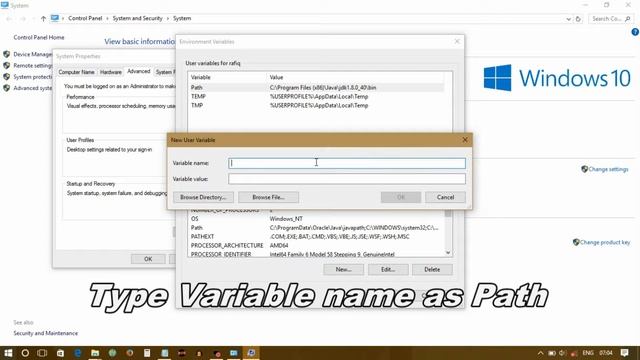Screen dimensions: 640x360
Task: Select the PATHEXT system variable row
Action: pos(316,237)
